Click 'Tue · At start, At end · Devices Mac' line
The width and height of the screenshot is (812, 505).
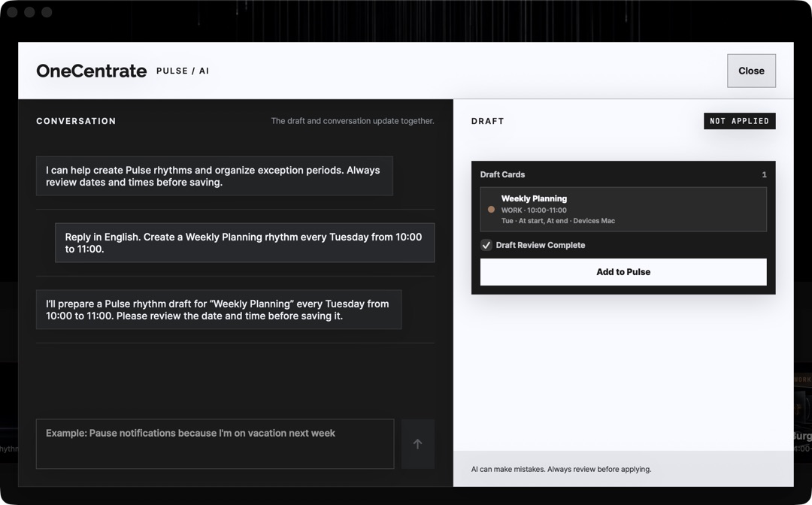click(558, 221)
